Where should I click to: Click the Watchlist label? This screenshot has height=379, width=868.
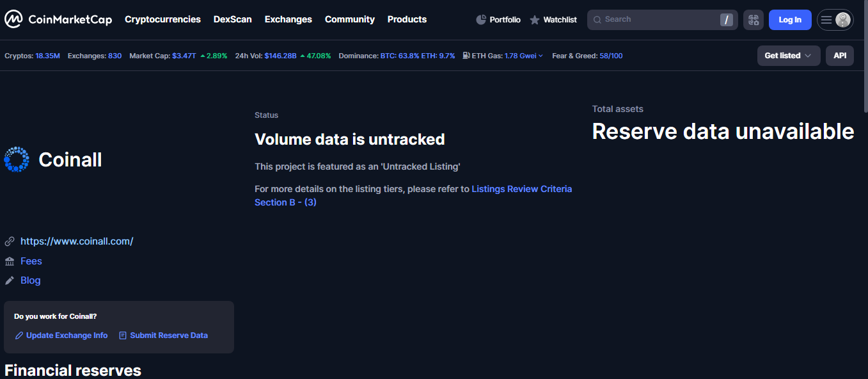pyautogui.click(x=560, y=20)
